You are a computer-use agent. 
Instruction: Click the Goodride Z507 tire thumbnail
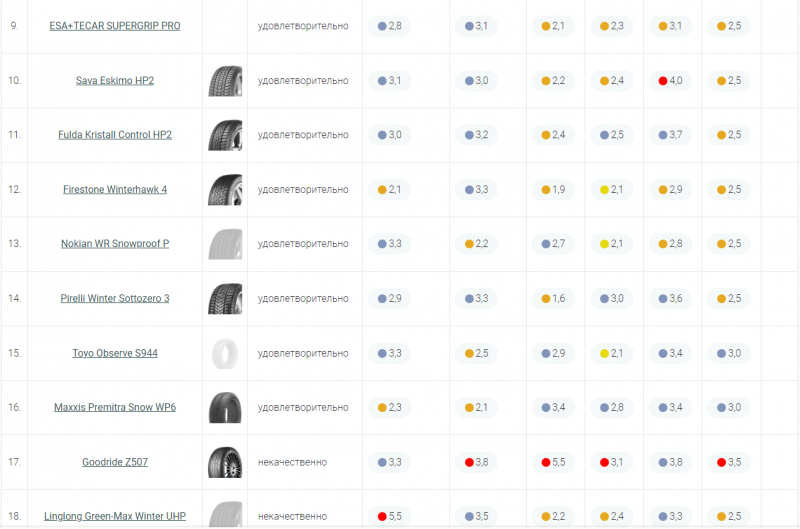coord(225,462)
